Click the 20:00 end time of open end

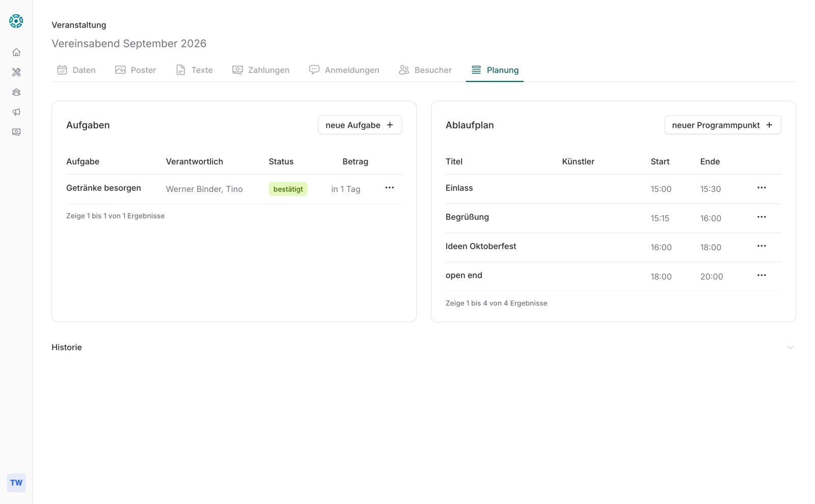point(712,277)
